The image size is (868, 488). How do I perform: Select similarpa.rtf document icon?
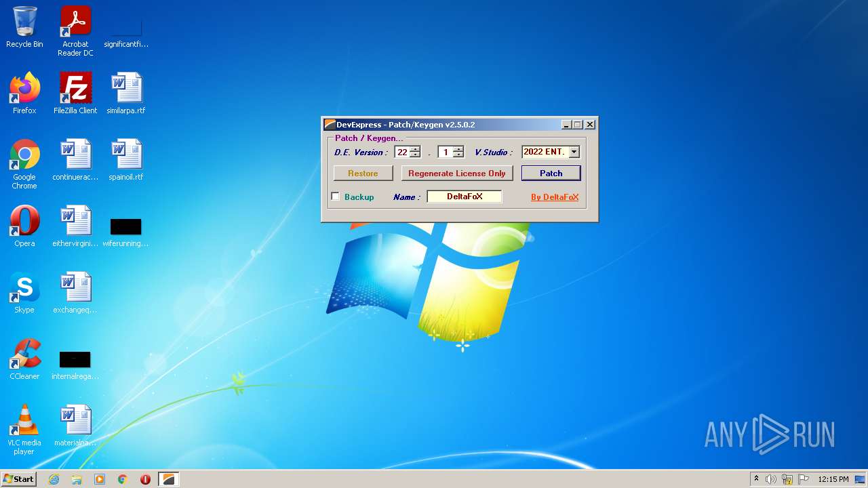click(x=126, y=94)
